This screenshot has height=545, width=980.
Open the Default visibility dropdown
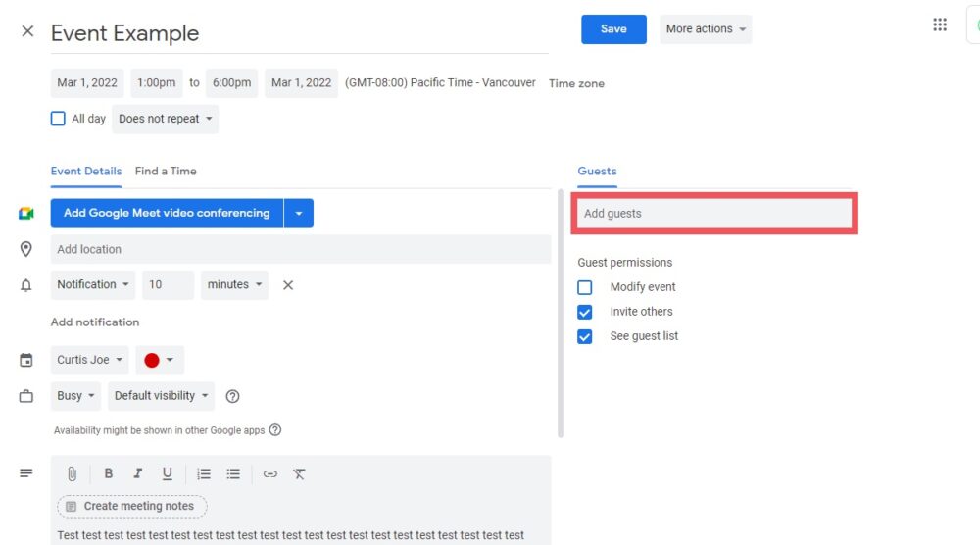162,396
